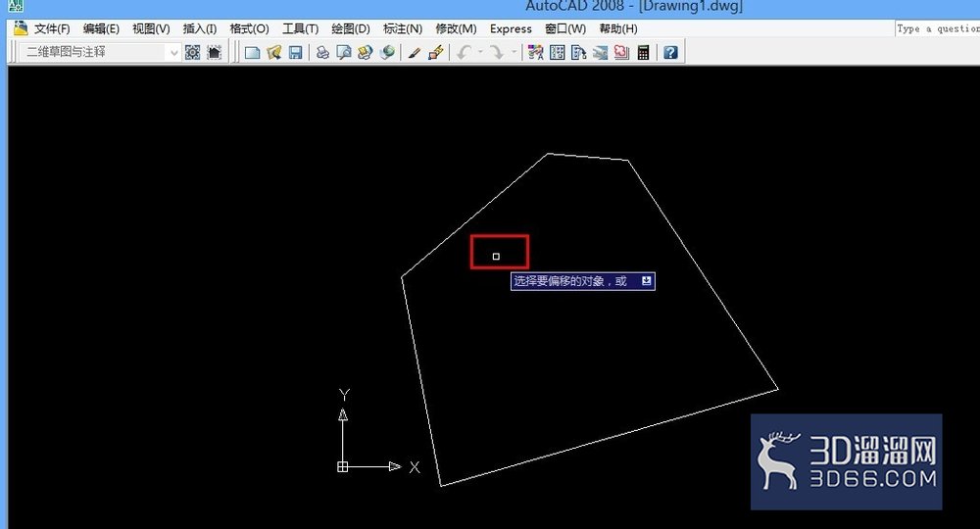The height and width of the screenshot is (529, 980).
Task: Click the AutoCAD application icon in title bar
Action: [16, 6]
